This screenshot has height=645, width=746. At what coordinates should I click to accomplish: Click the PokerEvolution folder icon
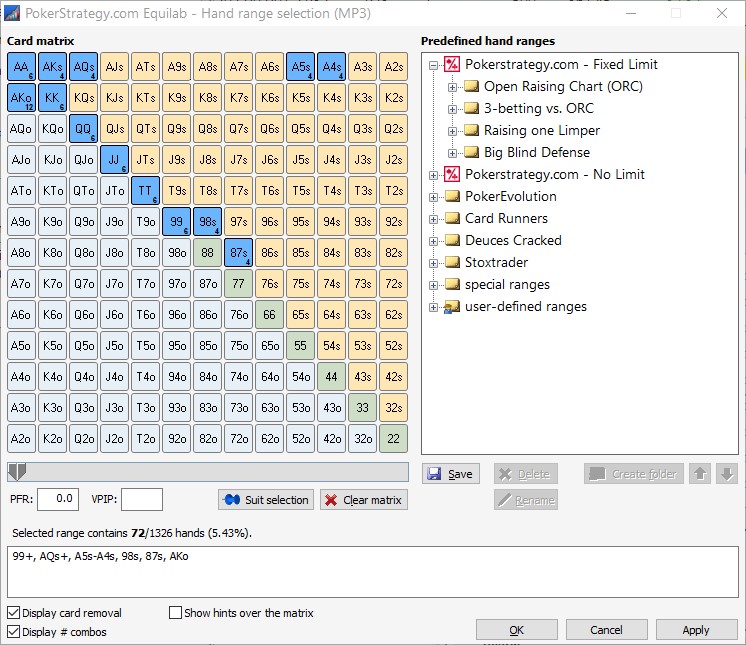pyautogui.click(x=452, y=196)
